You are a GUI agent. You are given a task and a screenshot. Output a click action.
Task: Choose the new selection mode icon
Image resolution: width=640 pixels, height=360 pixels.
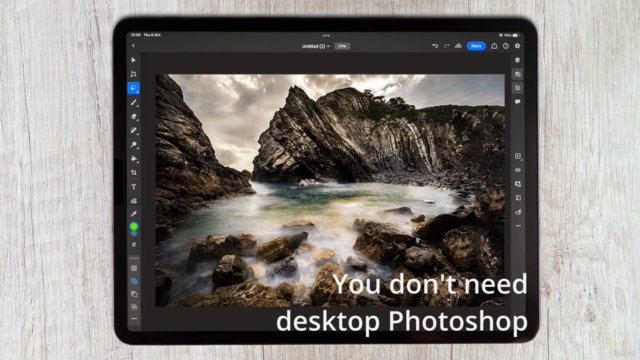coord(134,268)
